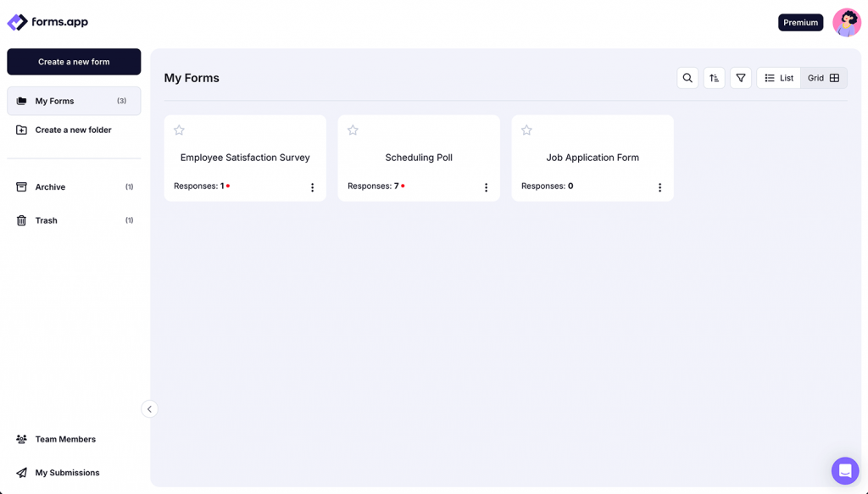Open options menu for Scheduling Poll

[x=486, y=186]
